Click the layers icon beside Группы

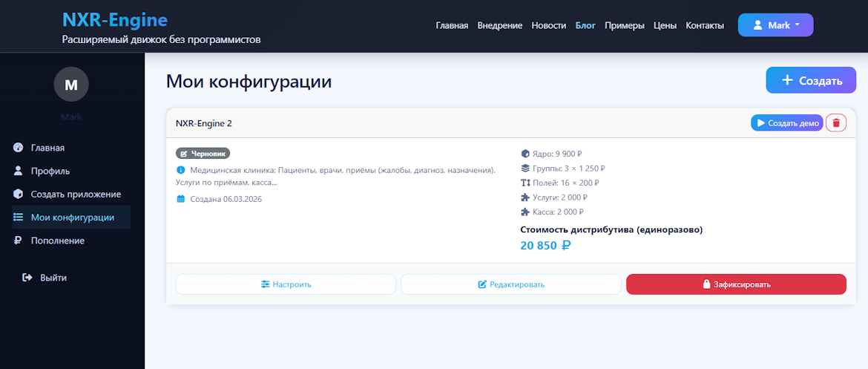point(525,169)
